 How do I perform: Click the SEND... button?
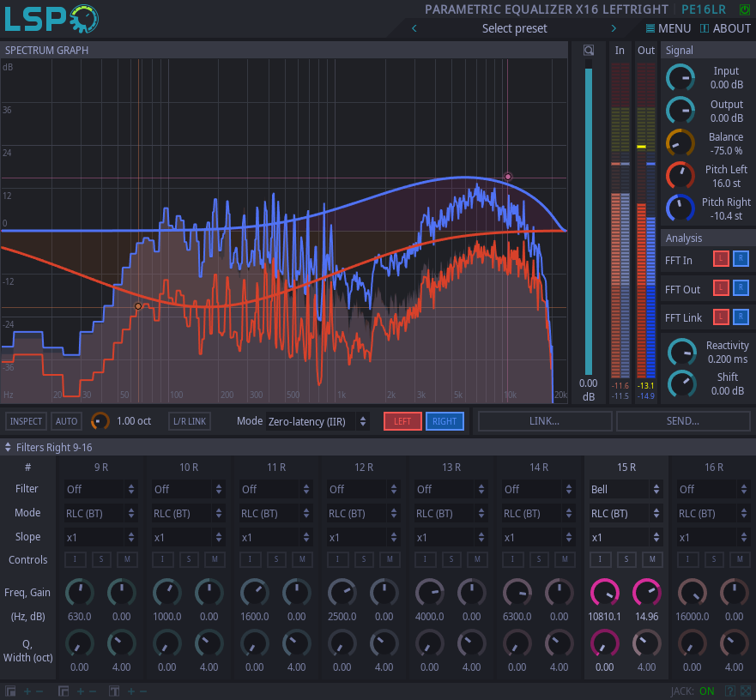tap(682, 421)
